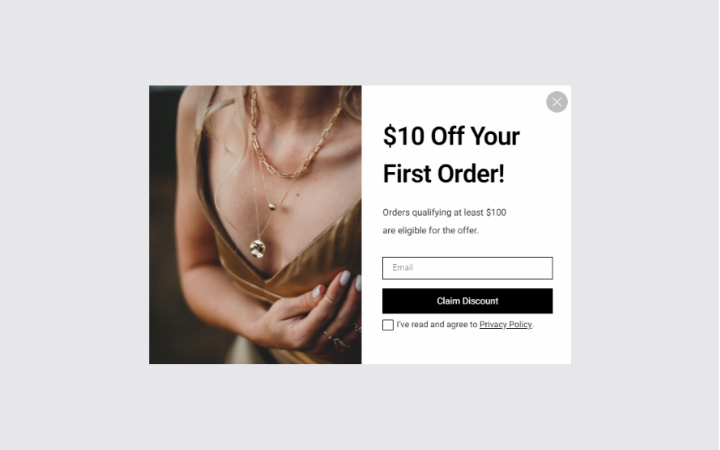Click blank white area below the checkbox
This screenshot has width=720, height=450.
(466, 348)
